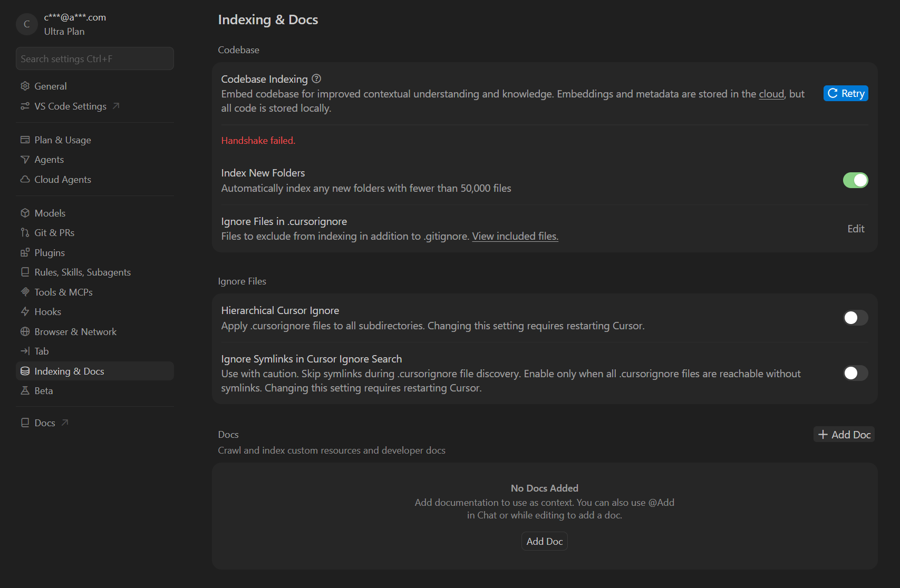Click the Browser & Network globe icon
This screenshot has width=900, height=588.
click(25, 331)
